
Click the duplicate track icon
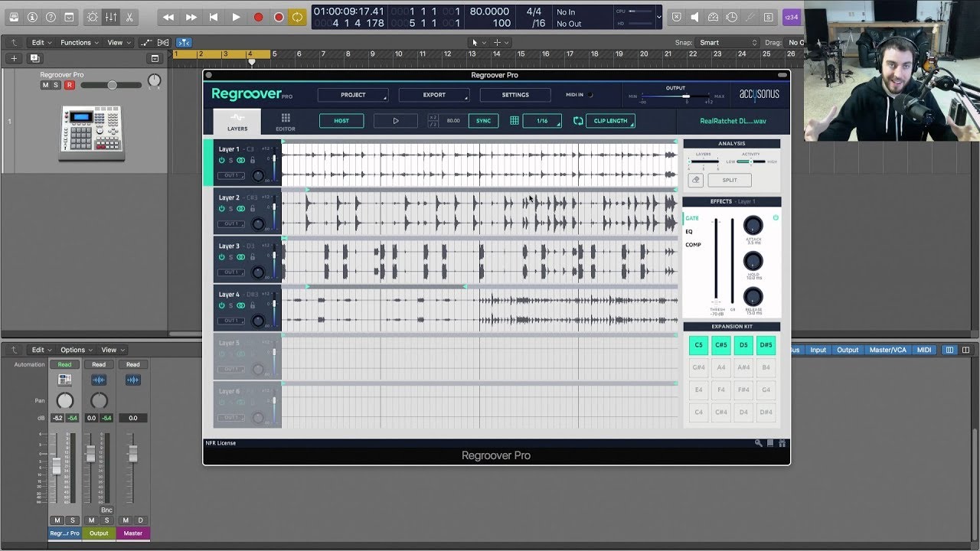point(34,58)
